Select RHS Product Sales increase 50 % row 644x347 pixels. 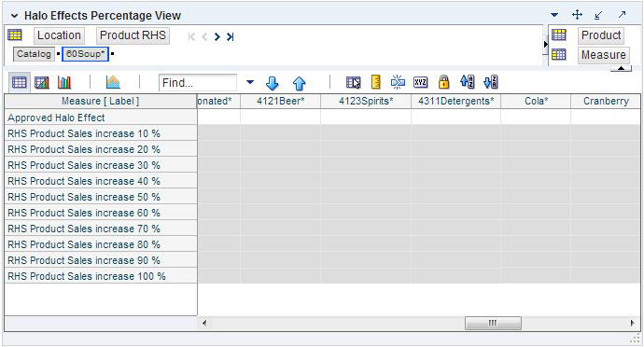[x=101, y=197]
